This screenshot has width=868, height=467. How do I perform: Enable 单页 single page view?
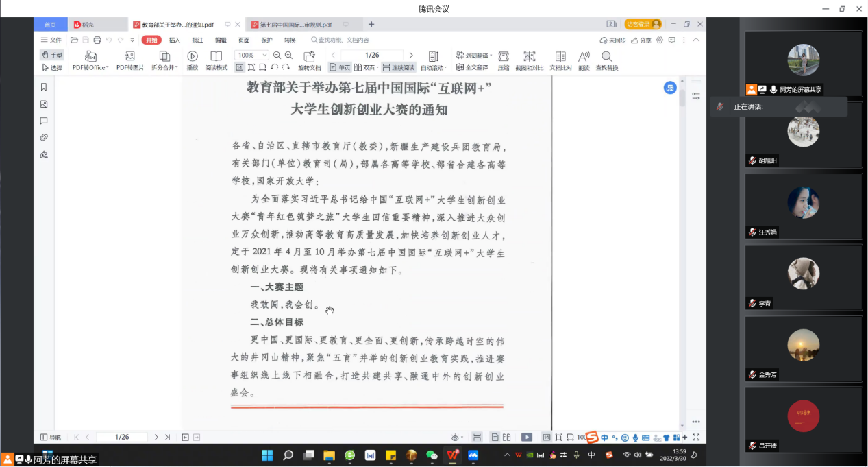340,67
